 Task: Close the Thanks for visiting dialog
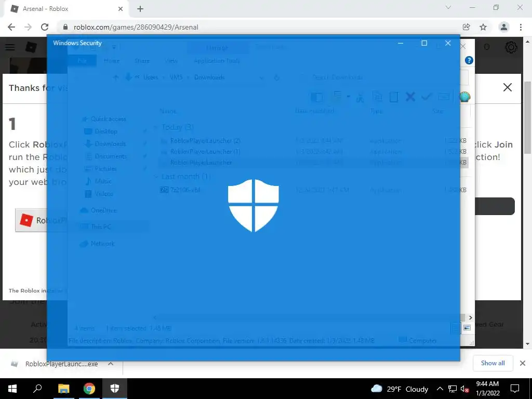(507, 87)
